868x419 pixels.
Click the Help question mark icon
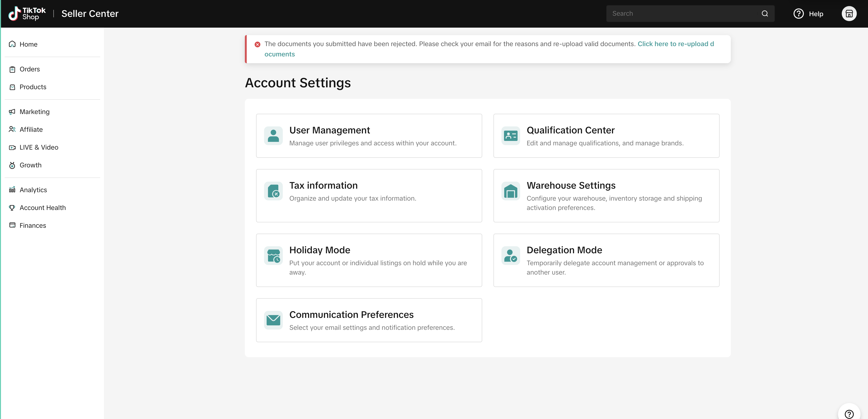[798, 14]
